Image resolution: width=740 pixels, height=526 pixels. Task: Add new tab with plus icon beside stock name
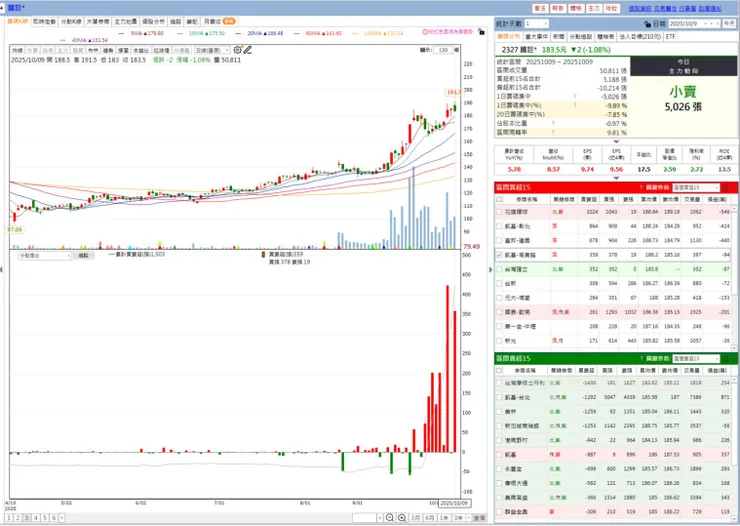[x=2, y=8]
